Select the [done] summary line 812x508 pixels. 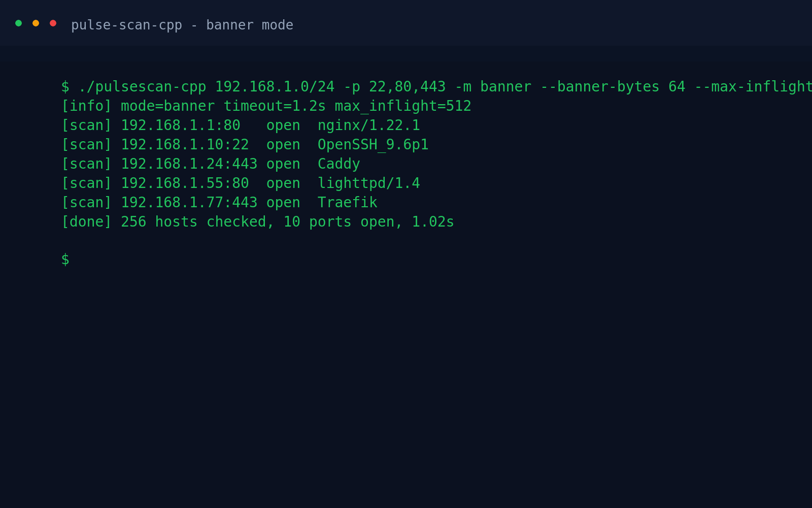(258, 221)
